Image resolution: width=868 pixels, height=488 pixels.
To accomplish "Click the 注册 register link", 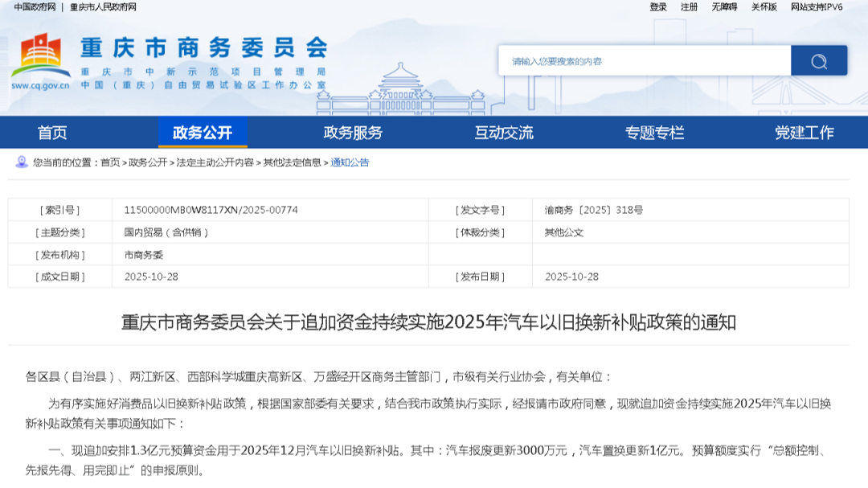I will (x=689, y=7).
